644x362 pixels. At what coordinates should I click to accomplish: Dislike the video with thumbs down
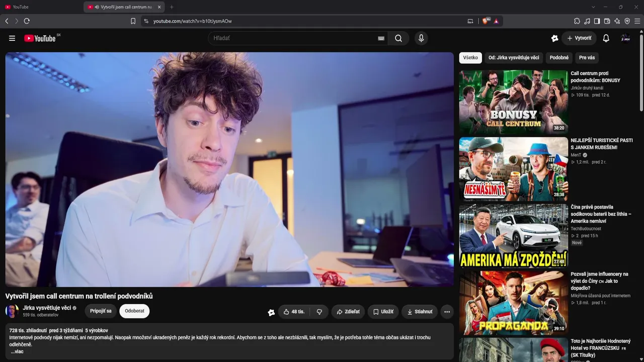[x=319, y=312]
